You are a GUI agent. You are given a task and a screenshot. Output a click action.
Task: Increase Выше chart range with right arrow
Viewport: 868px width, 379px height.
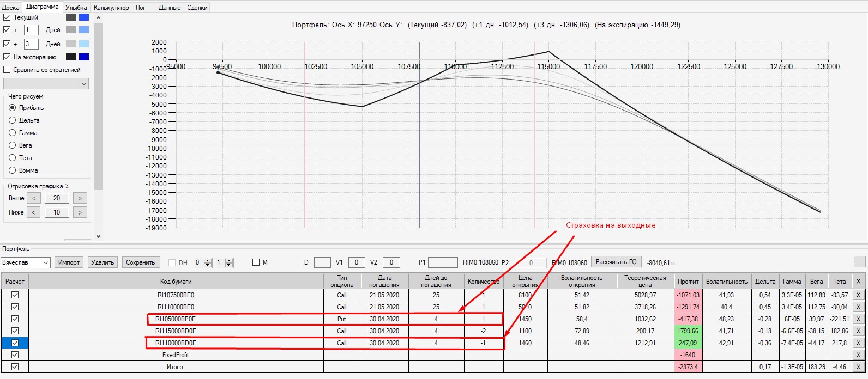click(x=80, y=198)
